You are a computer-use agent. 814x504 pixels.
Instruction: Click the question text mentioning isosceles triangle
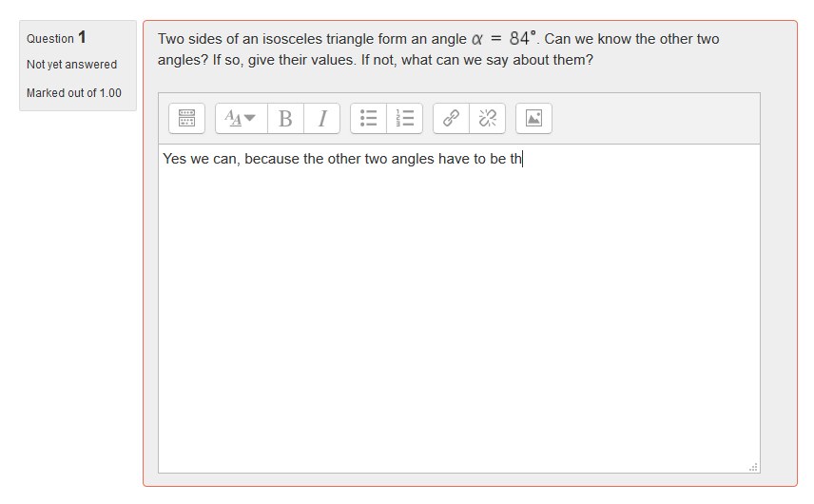point(438,48)
